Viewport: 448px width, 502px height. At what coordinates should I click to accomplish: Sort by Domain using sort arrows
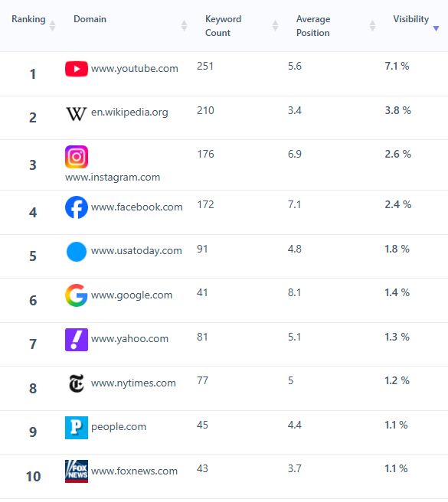184,25
